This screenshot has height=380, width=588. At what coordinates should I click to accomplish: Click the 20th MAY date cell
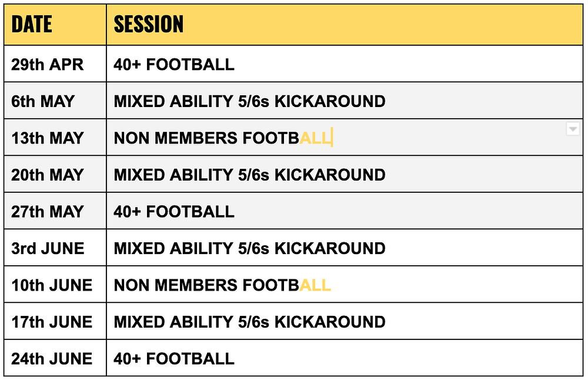[55, 174]
